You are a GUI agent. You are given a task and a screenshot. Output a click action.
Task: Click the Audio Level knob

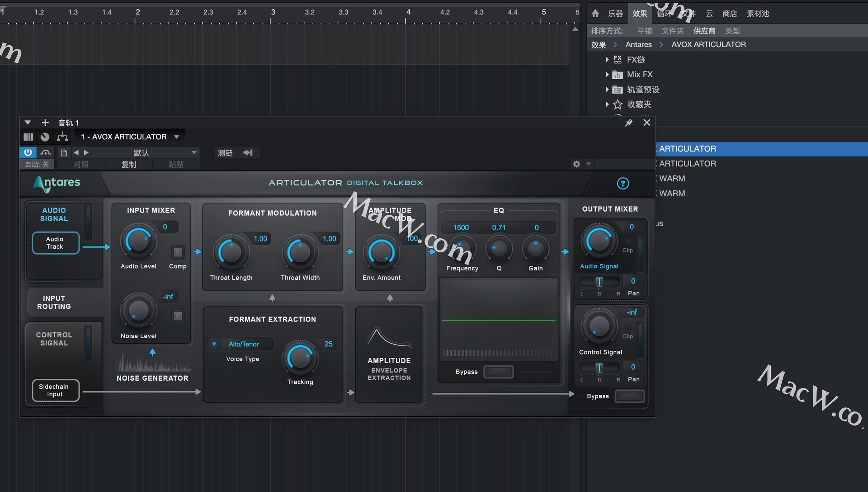[138, 241]
